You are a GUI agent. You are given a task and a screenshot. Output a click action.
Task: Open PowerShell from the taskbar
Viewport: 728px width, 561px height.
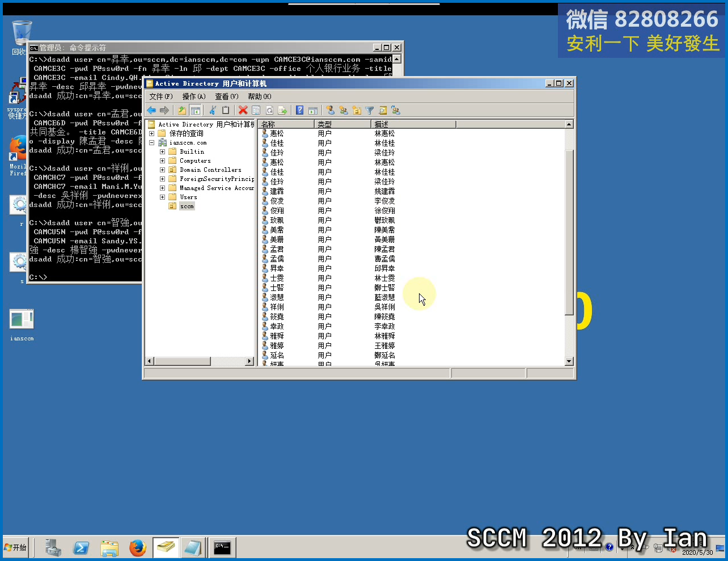point(81,548)
